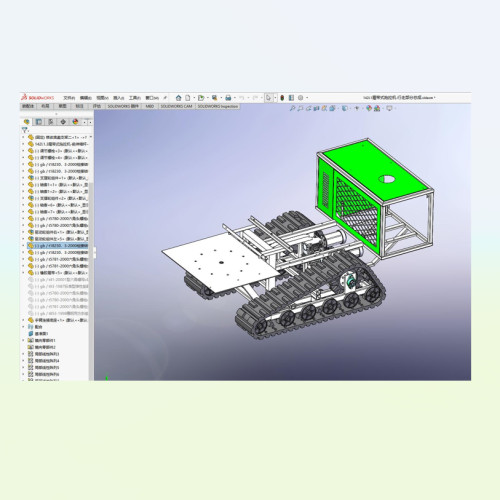Open the 窗口 (Window) menu
500x500 pixels.
[152, 98]
